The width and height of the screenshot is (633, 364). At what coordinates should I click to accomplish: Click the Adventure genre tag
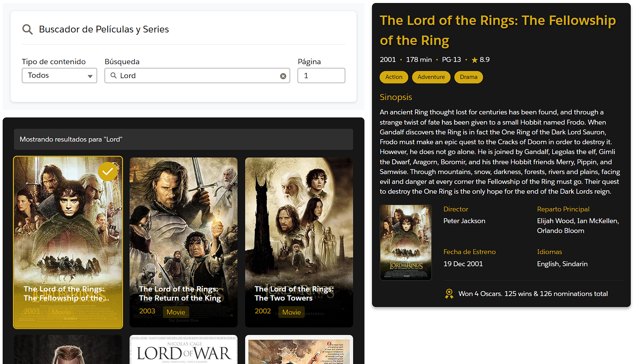tap(431, 77)
